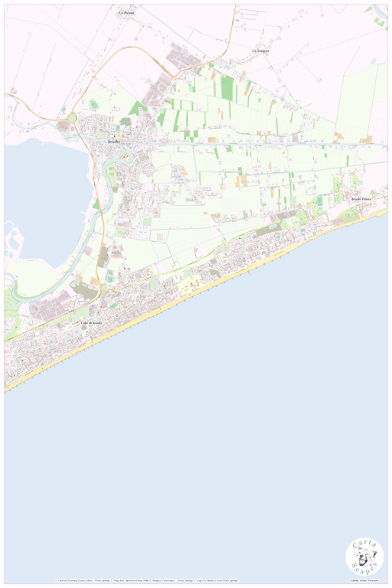The image size is (392, 588).
Task: Select the purple industrial blocks in the southwest
Action: point(47,305)
